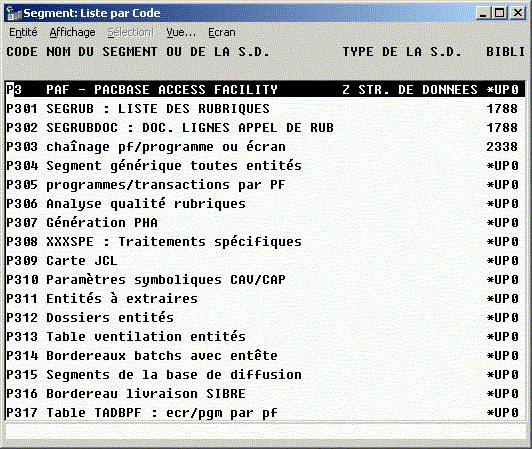Select the P3 PAF - PACBASE ACCESS FACILITY row
Viewport: 532px width, 449px height.
coord(265,90)
